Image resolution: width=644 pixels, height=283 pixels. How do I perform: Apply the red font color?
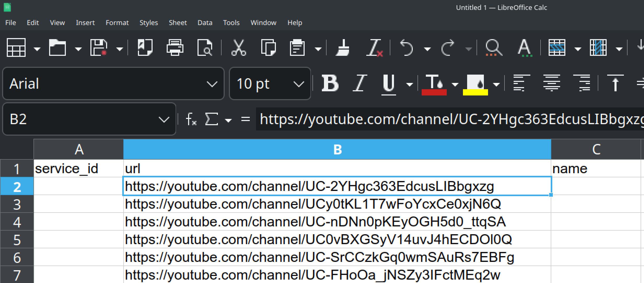[x=434, y=85]
